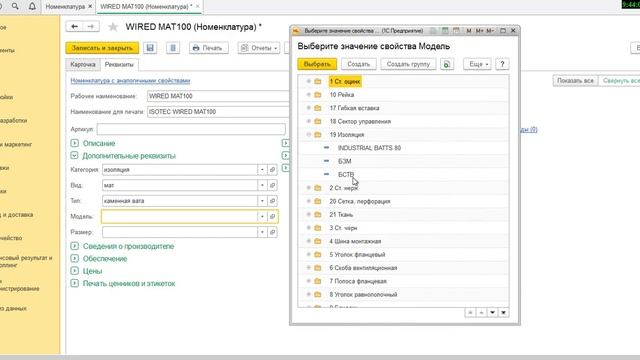Screen dimensions: 640x360
Task: Click the Рабочее наименование input field
Action: (218, 96)
